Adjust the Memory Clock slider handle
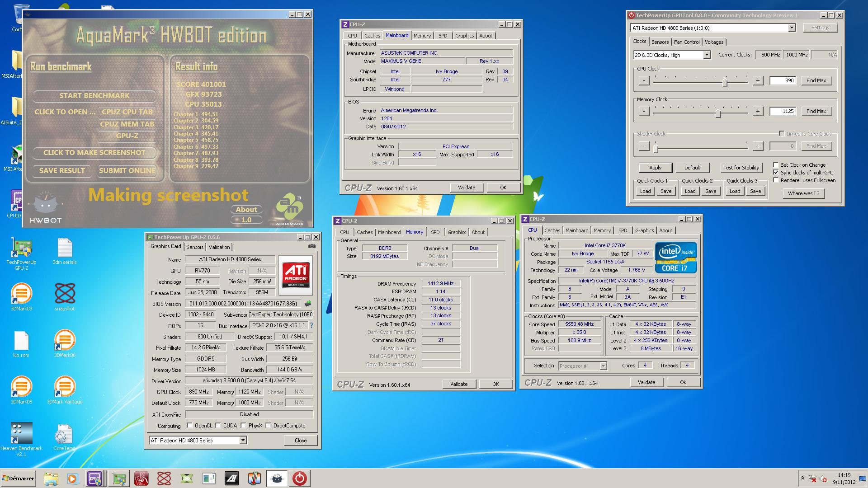The height and width of the screenshot is (488, 868). [x=718, y=113]
